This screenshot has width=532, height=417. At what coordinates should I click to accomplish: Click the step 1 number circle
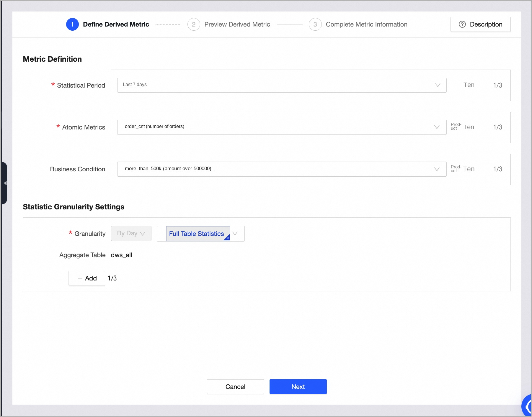coord(72,24)
